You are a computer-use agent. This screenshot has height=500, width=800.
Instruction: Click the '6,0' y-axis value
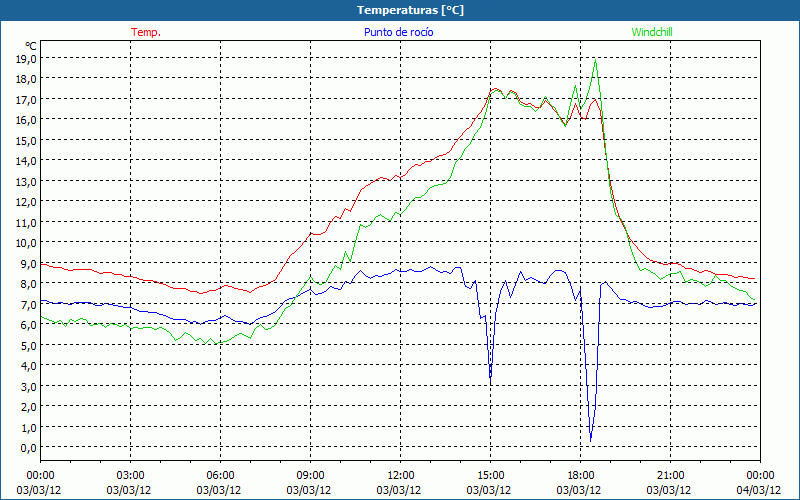28,325
